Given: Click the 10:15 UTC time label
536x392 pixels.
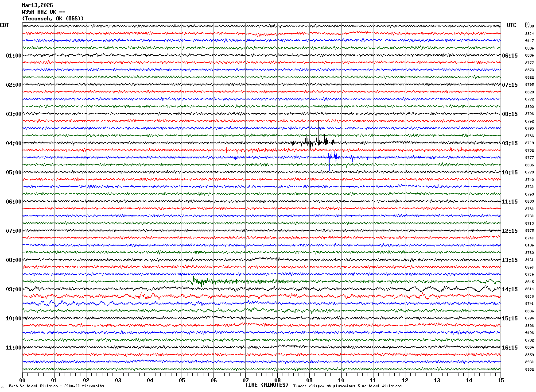Looking at the screenshot, I should click(510, 173).
